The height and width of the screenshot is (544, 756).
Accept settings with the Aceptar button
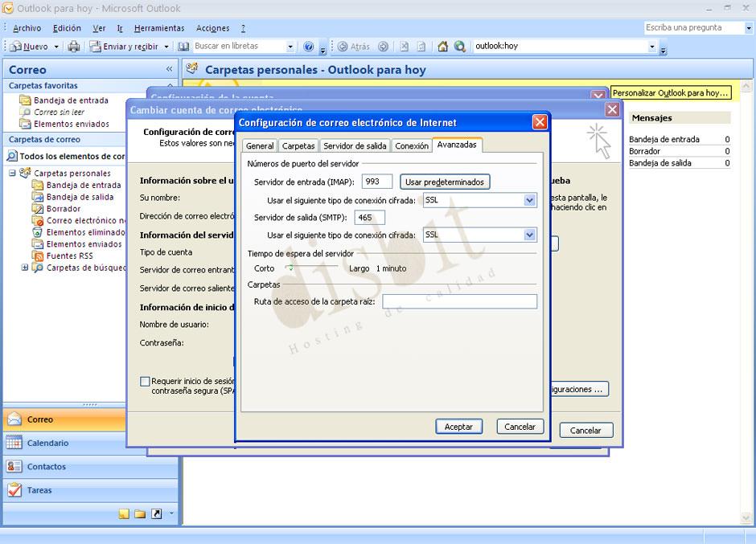tap(458, 426)
